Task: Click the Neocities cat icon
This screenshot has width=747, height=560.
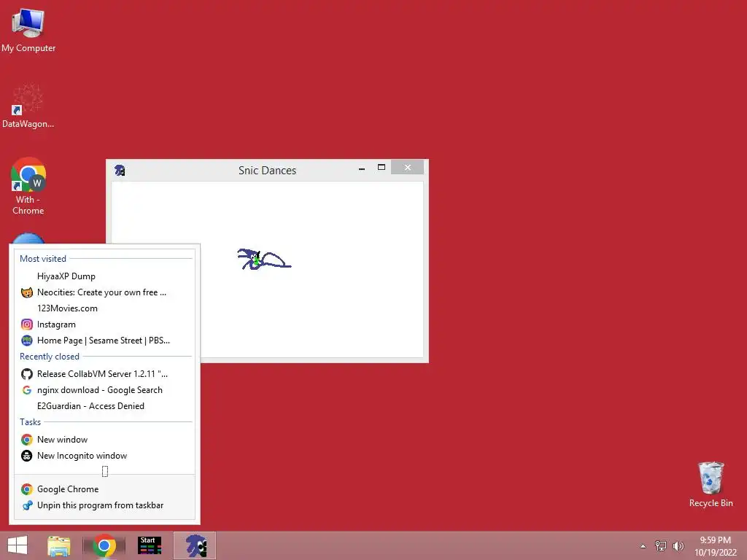Action: click(27, 292)
